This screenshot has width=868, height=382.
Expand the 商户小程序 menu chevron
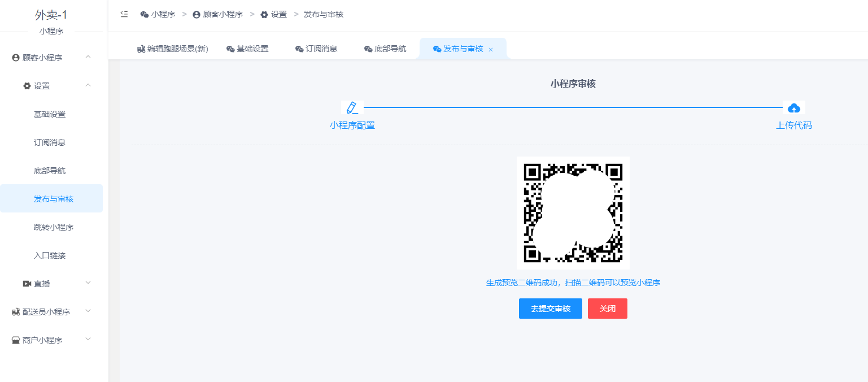[88, 340]
